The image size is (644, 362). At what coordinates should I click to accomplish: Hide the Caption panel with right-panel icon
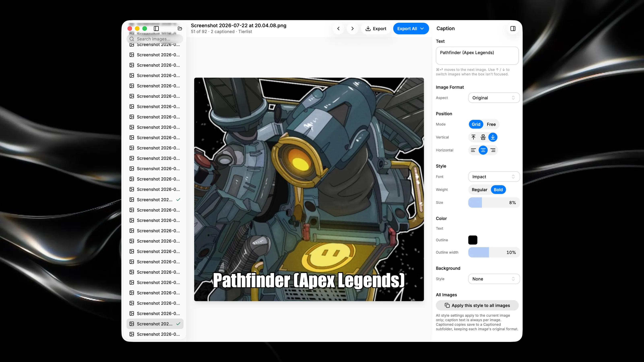(513, 29)
